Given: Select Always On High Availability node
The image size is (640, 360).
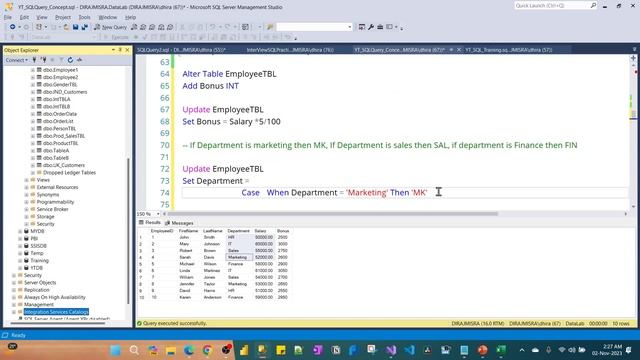Looking at the screenshot, I should 55,297.
